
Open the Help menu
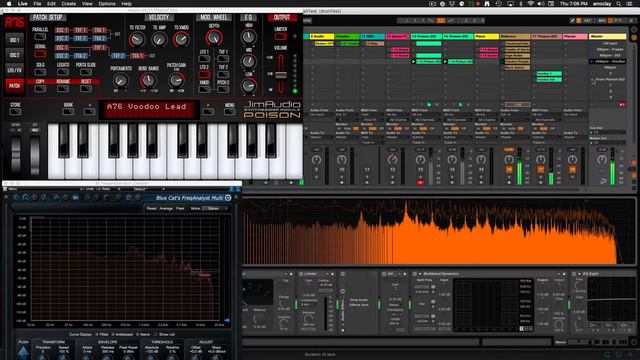(x=127, y=4)
